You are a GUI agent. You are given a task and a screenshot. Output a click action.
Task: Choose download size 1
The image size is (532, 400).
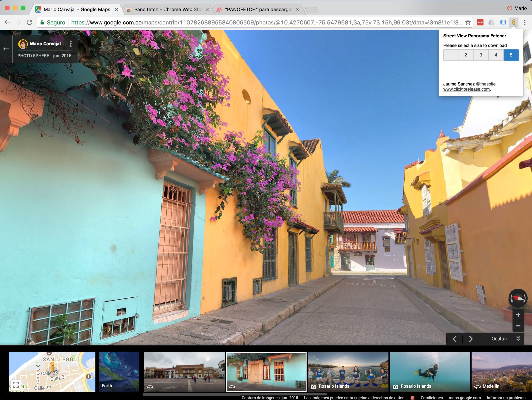450,55
